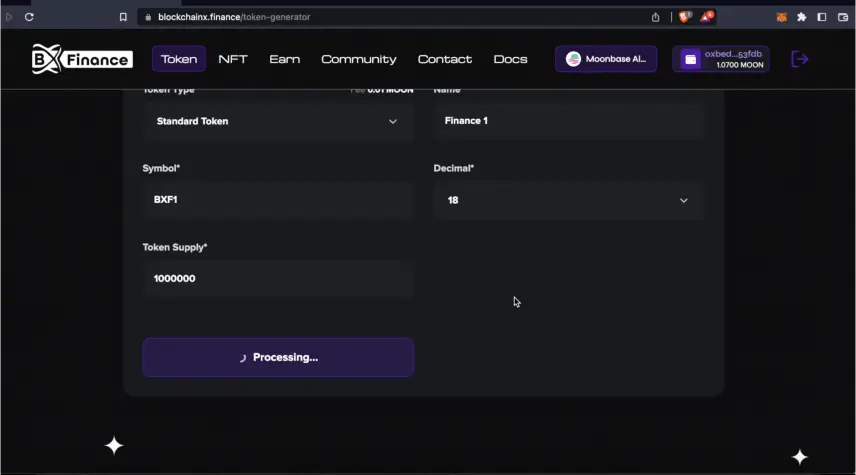Open the MetaMask fox extension
The width and height of the screenshot is (856, 475).
pos(782,17)
